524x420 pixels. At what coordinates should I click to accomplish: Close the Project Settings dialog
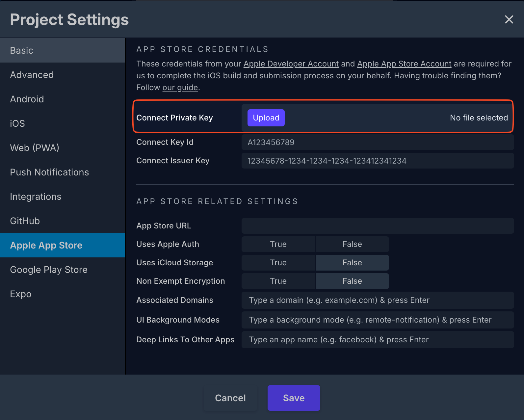point(509,20)
